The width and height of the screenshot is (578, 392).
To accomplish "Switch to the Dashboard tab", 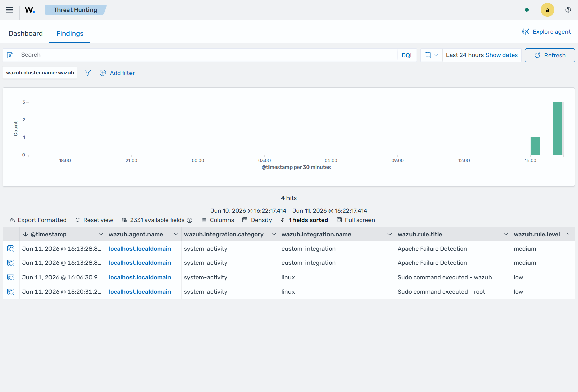I will tap(26, 33).
